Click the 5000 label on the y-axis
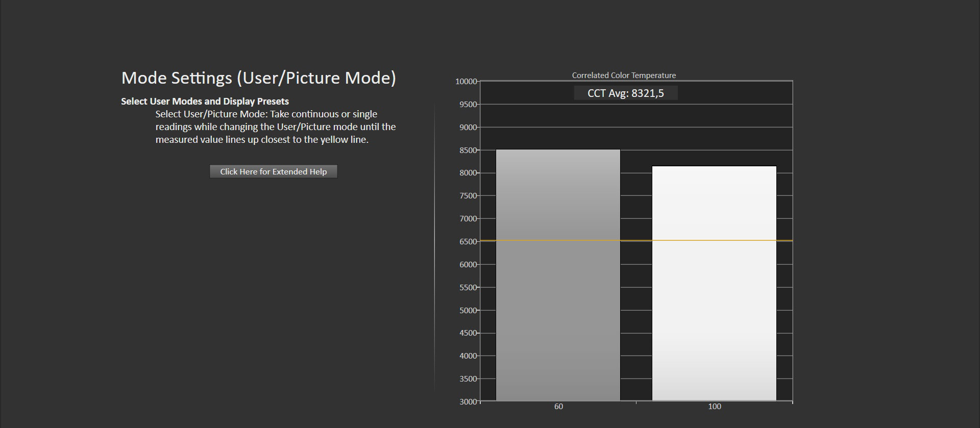The width and height of the screenshot is (980, 428). 468,310
